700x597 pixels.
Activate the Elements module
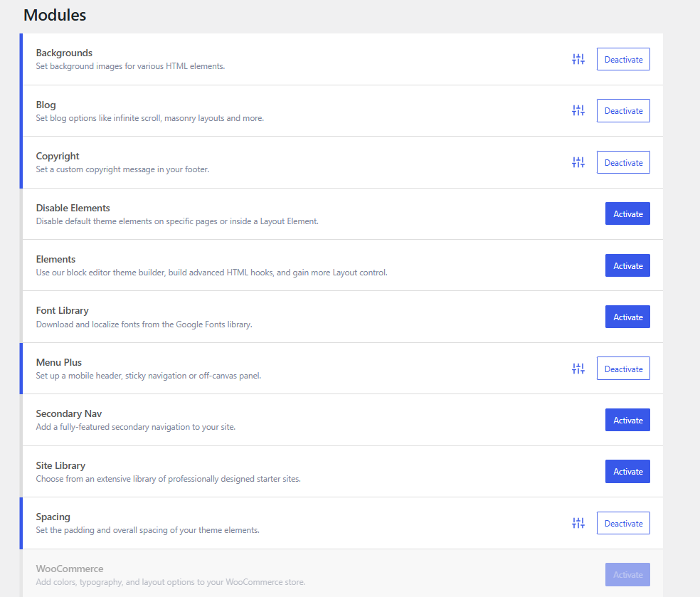point(627,265)
